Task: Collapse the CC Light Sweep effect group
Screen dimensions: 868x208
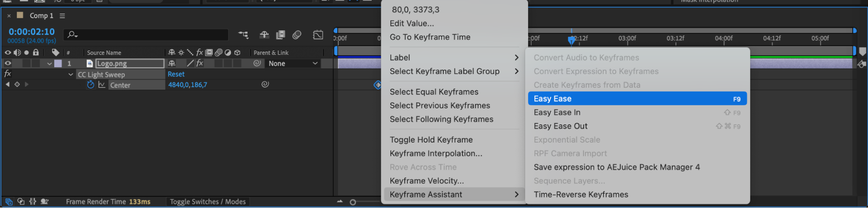Action: (x=71, y=75)
